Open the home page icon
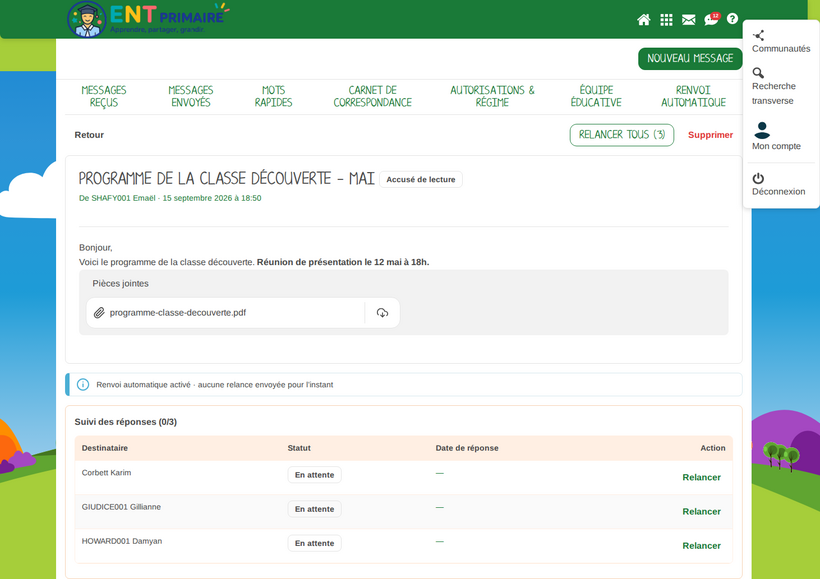Screen dimensions: 820x579 click(644, 20)
